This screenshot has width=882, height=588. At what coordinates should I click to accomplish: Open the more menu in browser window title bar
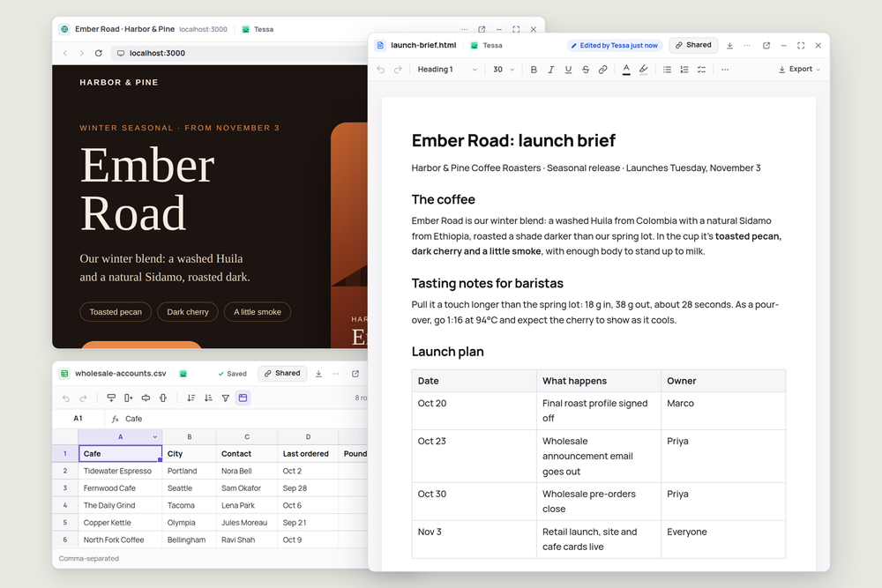tap(464, 29)
